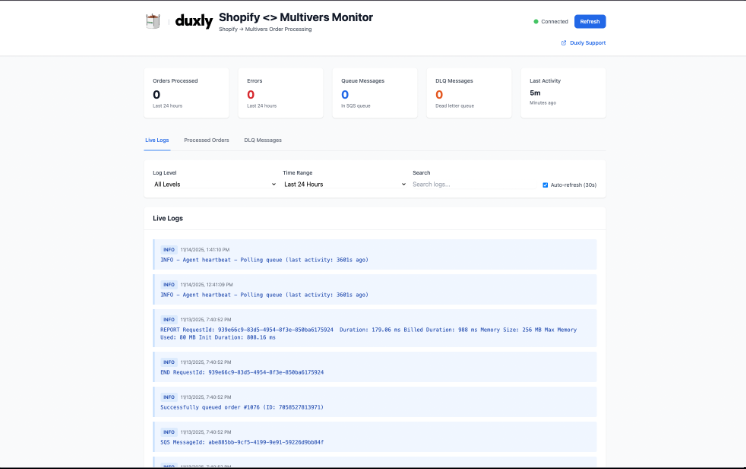The width and height of the screenshot is (746, 469).
Task: Click the Orders Processed card
Action: [186, 93]
